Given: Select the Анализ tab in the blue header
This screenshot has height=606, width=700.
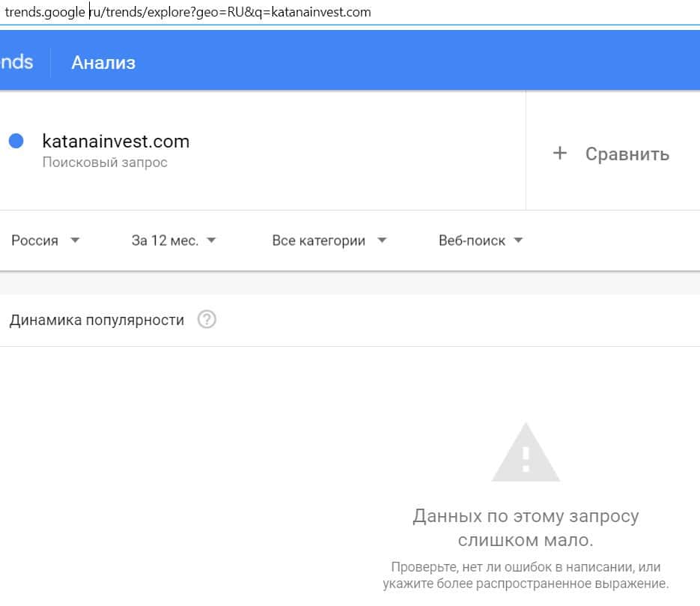Looking at the screenshot, I should tap(103, 63).
